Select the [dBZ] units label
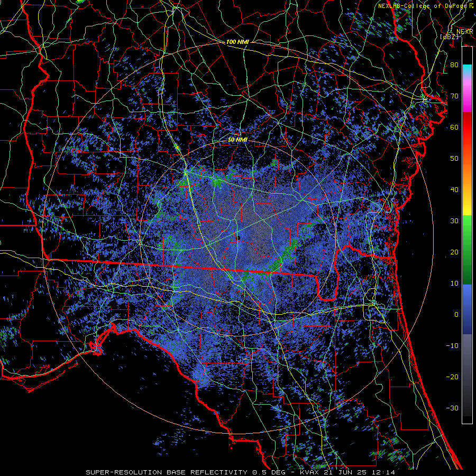The height and width of the screenshot is (476, 476). click(449, 36)
